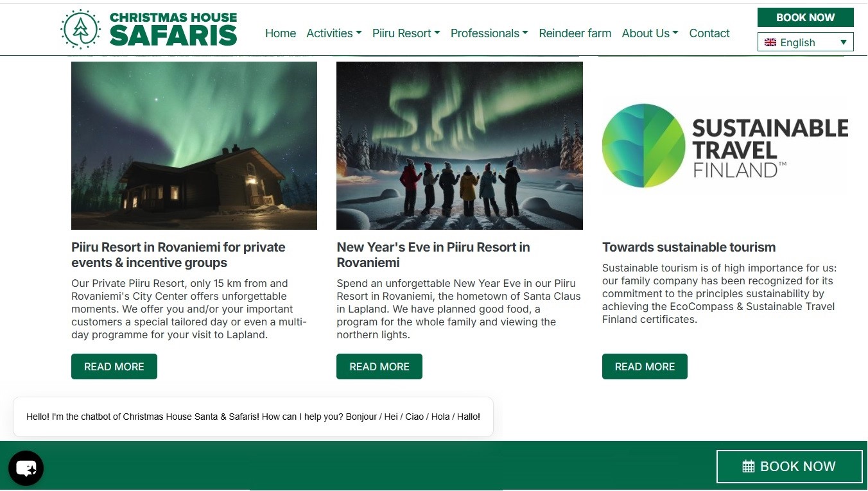The image size is (868, 491).
Task: Open the Piiru Resort cabin aurora image
Action: point(194,146)
